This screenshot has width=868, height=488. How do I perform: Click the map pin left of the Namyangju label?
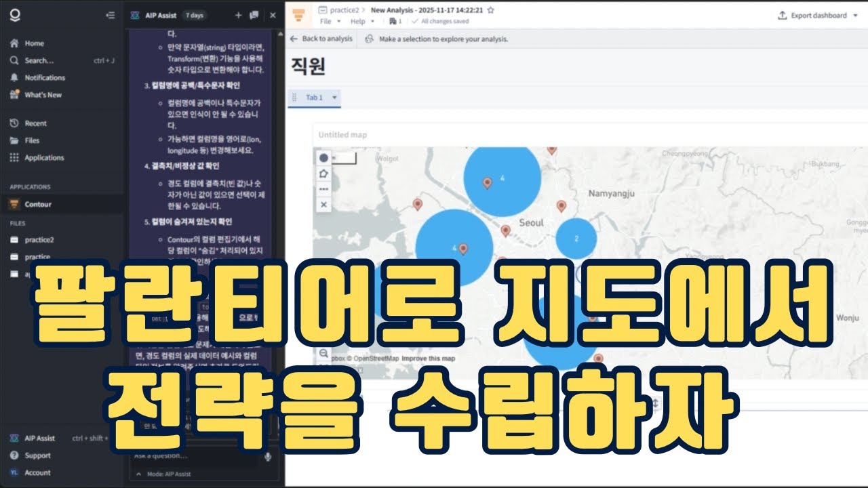pyautogui.click(x=561, y=205)
